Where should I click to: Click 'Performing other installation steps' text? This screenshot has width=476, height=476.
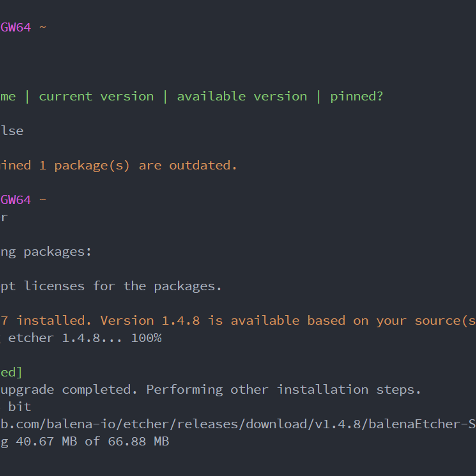(x=284, y=390)
